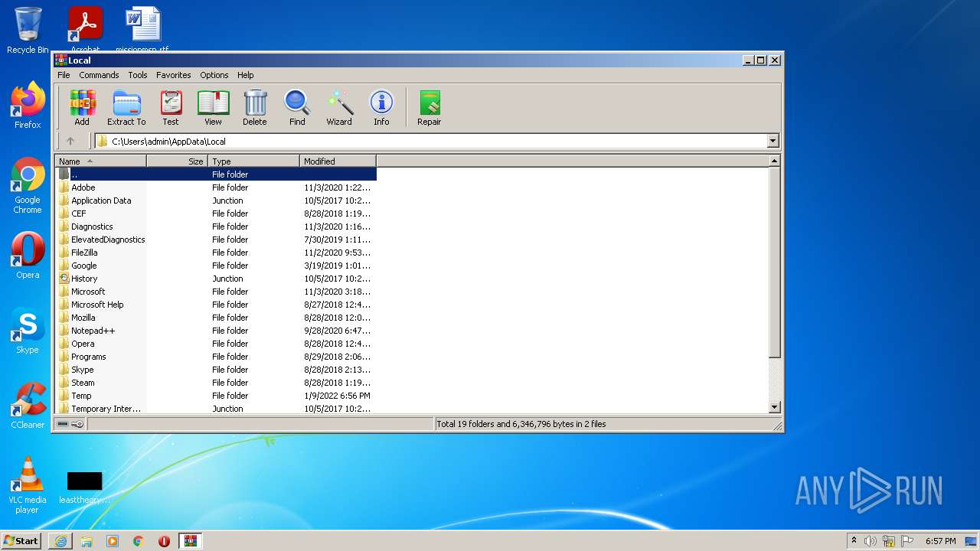980x551 pixels.
Task: Click the Repair archive toolbar icon
Action: pos(429,108)
